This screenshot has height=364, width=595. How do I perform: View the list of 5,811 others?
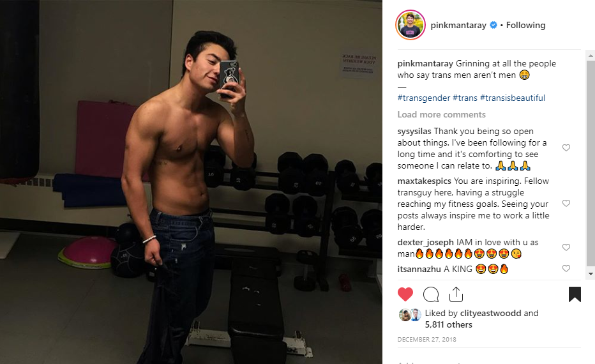tap(449, 325)
